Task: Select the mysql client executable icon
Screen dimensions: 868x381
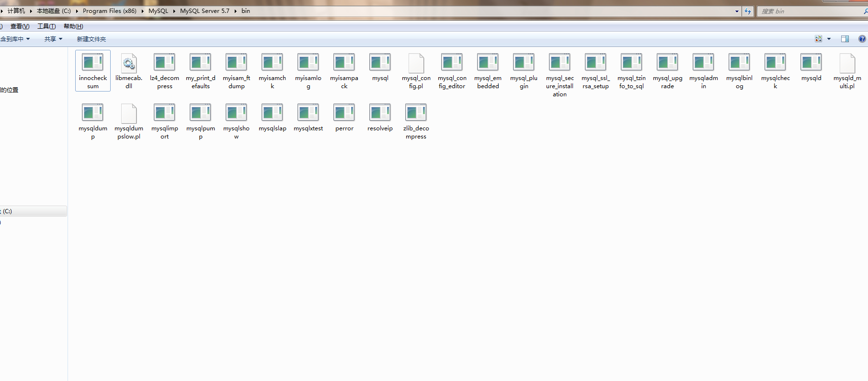Action: pos(380,63)
